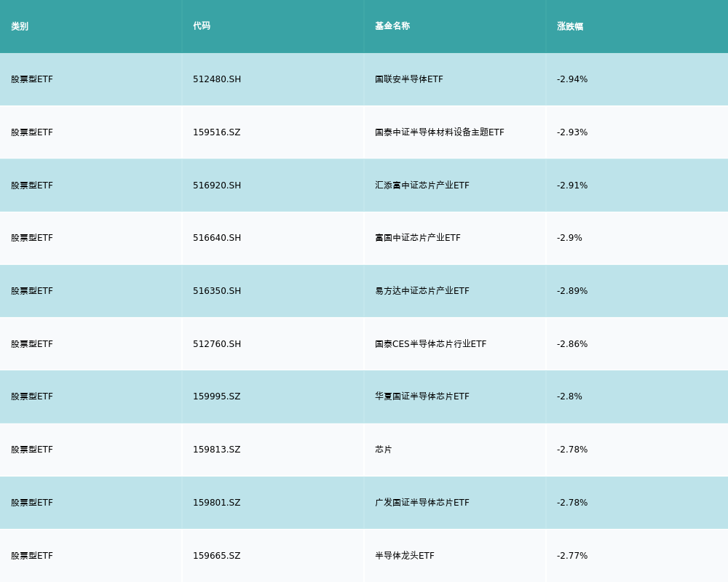Click the -2.77% change value
728x582 pixels.
(572, 556)
